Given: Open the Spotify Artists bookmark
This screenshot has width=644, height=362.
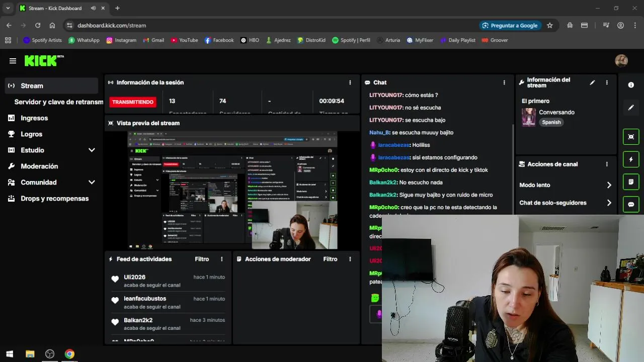Looking at the screenshot, I should tap(42, 40).
